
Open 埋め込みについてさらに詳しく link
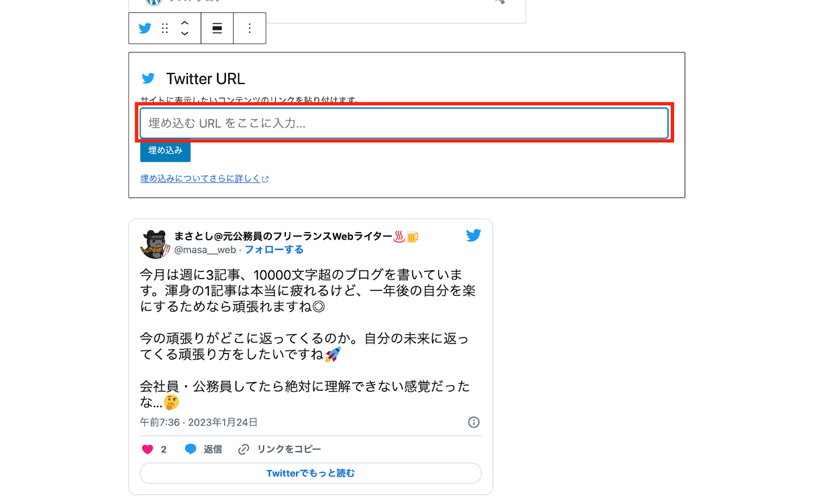point(204,179)
